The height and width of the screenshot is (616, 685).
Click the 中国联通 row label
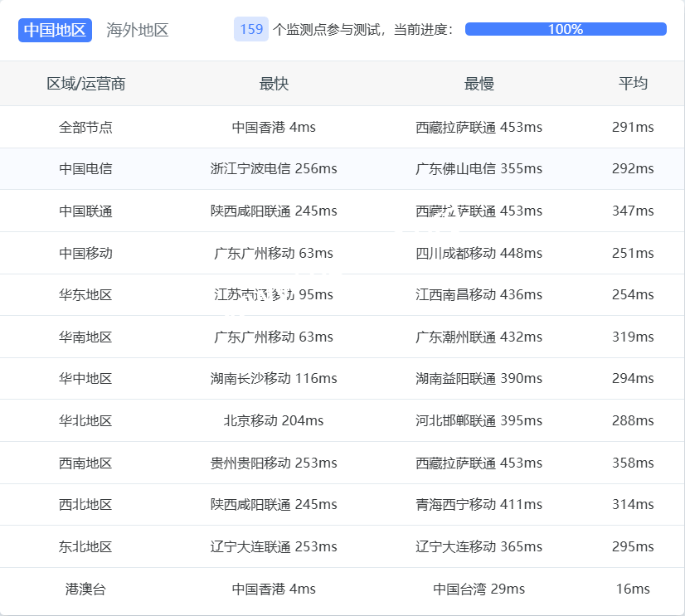pos(86,211)
